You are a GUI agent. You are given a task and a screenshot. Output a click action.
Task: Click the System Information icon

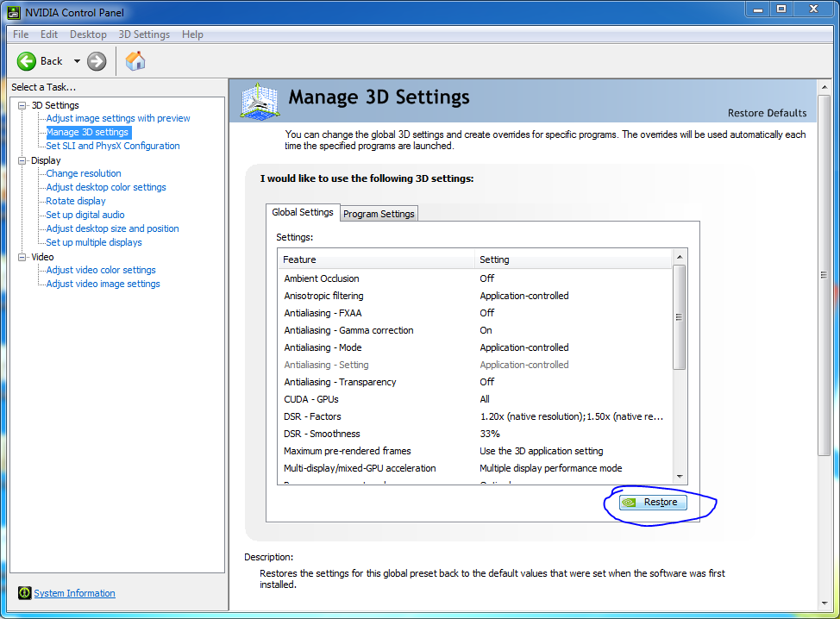pos(24,593)
